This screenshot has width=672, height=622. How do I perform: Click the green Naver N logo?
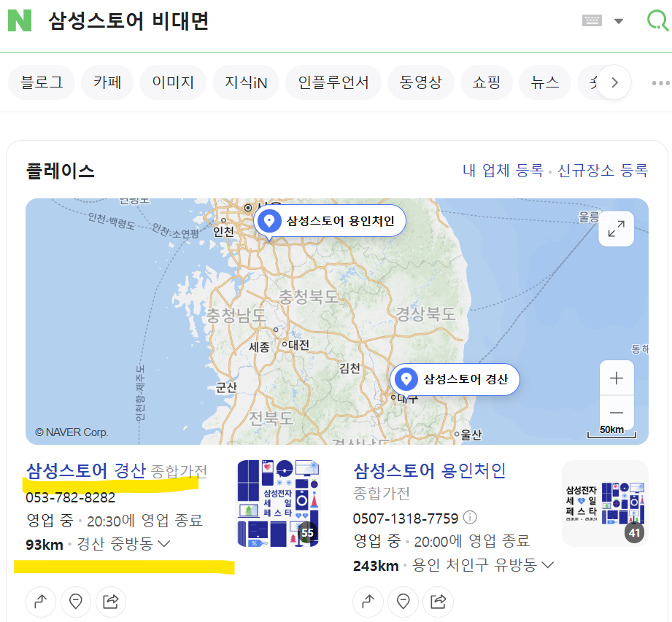point(20,20)
